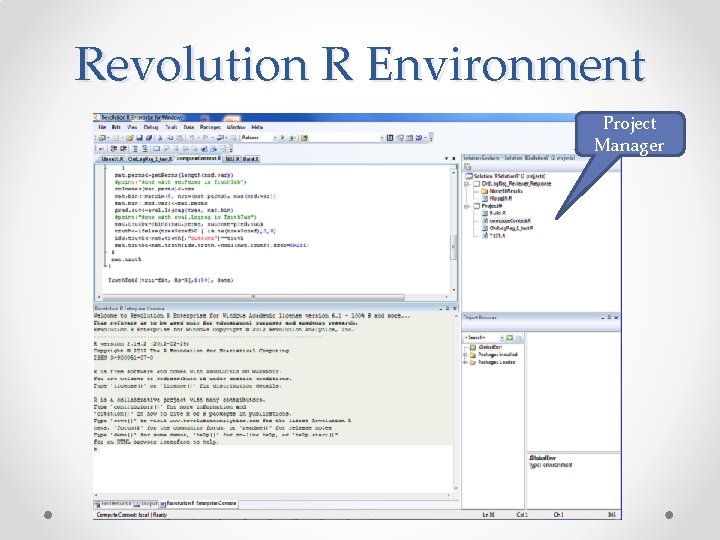Click the Undo arrow icon

point(192,138)
